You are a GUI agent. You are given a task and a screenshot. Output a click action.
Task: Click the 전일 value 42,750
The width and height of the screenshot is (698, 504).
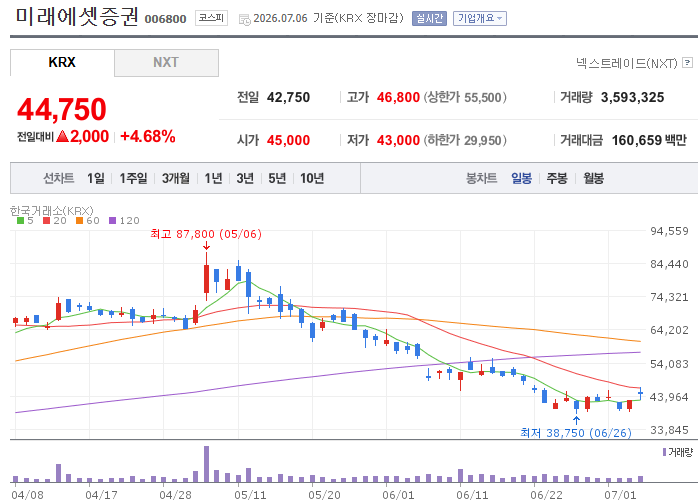288,97
